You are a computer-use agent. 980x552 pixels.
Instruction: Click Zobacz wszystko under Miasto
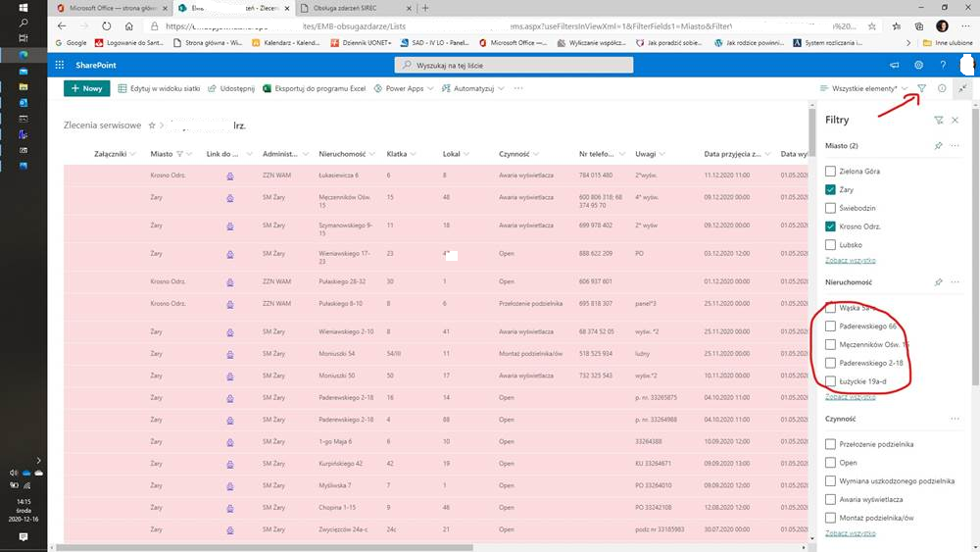(850, 261)
